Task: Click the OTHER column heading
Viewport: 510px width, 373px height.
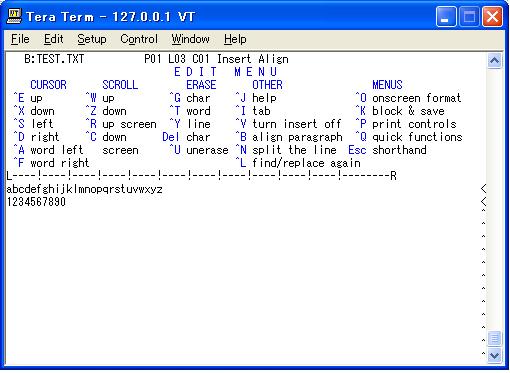Action: coord(267,85)
